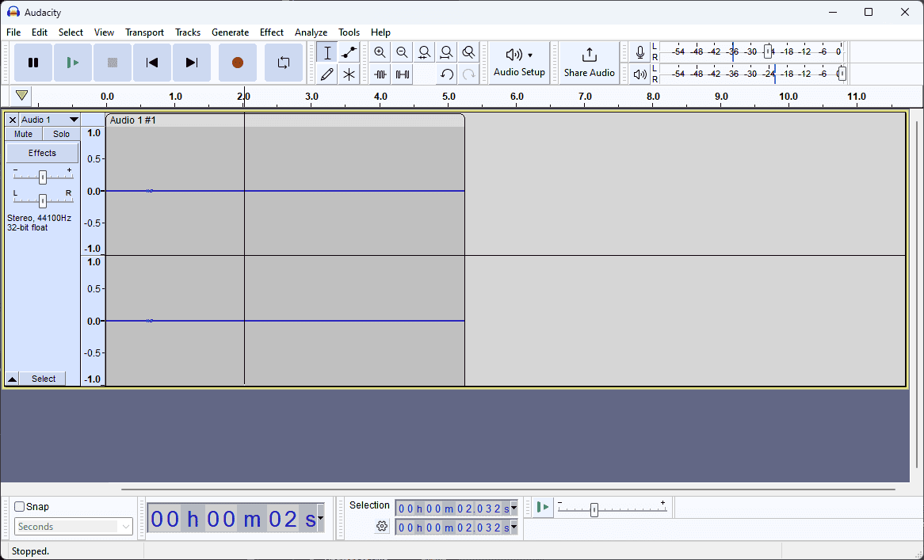Mute the Audio 1 track

[x=24, y=135]
